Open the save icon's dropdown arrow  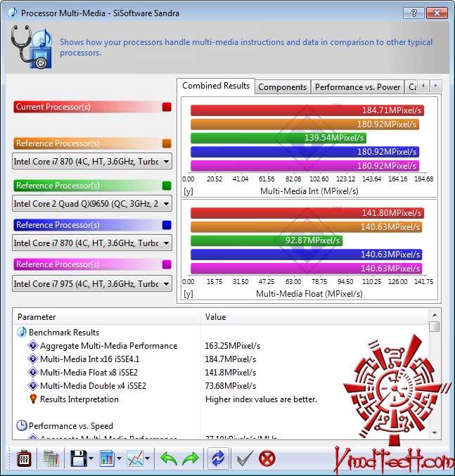(91, 458)
